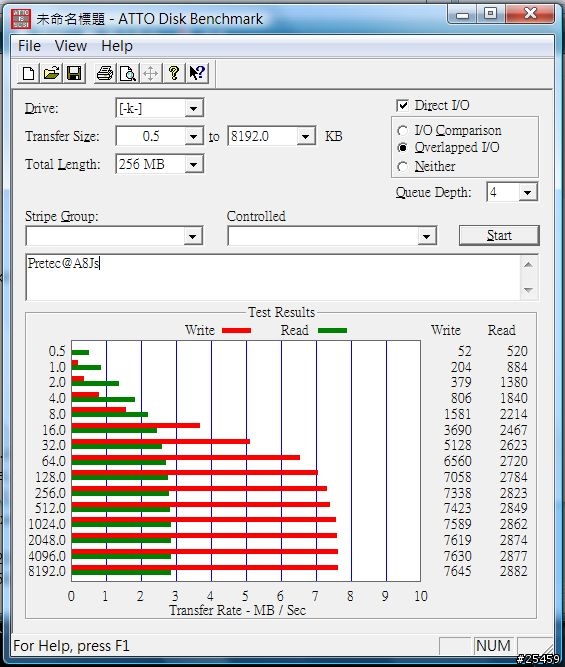This screenshot has width=565, height=667.
Task: Save results with the floppy disk icon
Action: [x=74, y=73]
